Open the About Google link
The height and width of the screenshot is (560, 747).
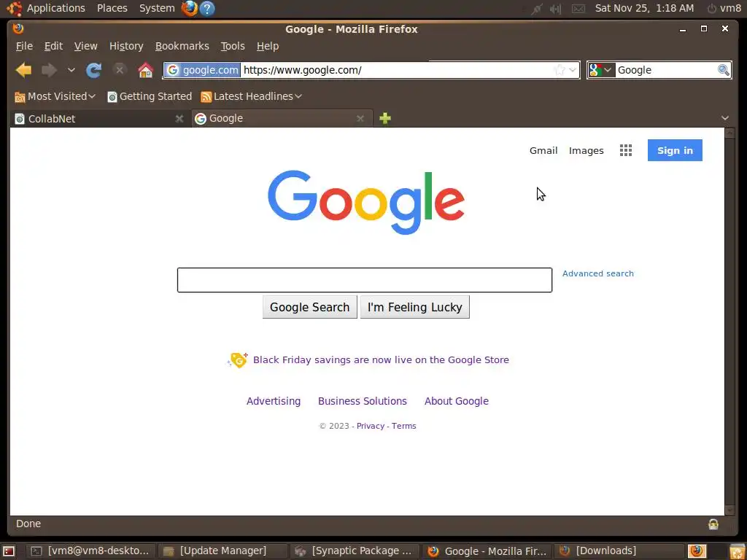click(x=457, y=401)
